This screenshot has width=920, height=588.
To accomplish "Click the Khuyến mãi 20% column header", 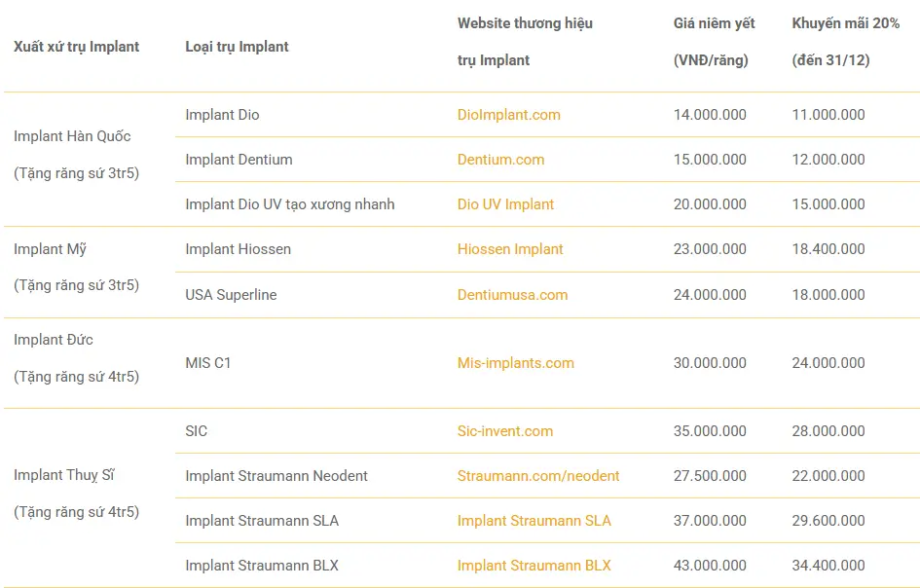I will pyautogui.click(x=845, y=23).
